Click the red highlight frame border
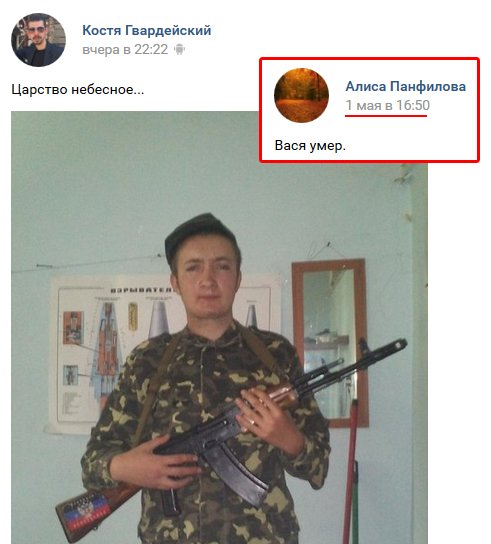This screenshot has height=544, width=491. pos(370,59)
